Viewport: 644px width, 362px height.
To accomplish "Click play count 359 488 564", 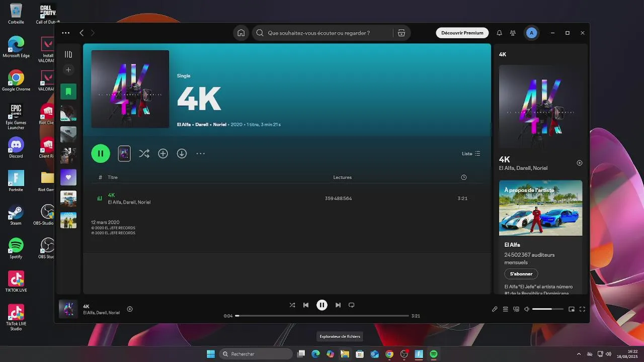I will (x=338, y=199).
